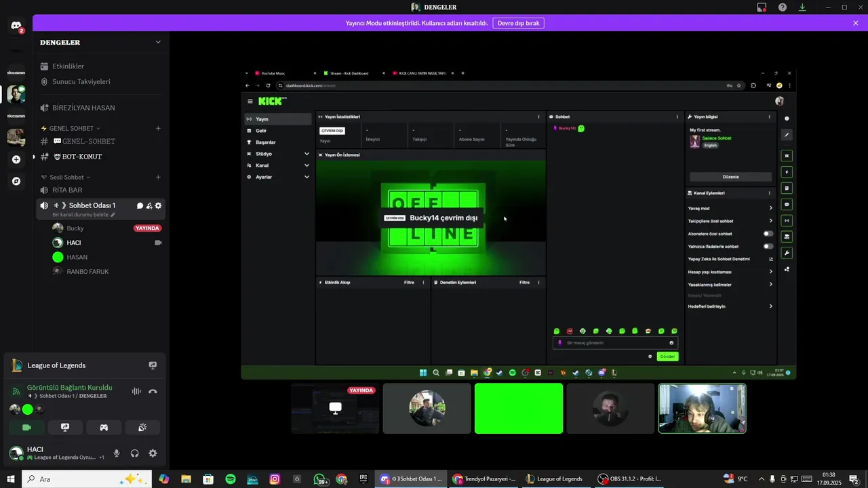This screenshot has width=868, height=488.
Task: Set status via Bir kanal durumu belirle
Action: (x=83, y=214)
